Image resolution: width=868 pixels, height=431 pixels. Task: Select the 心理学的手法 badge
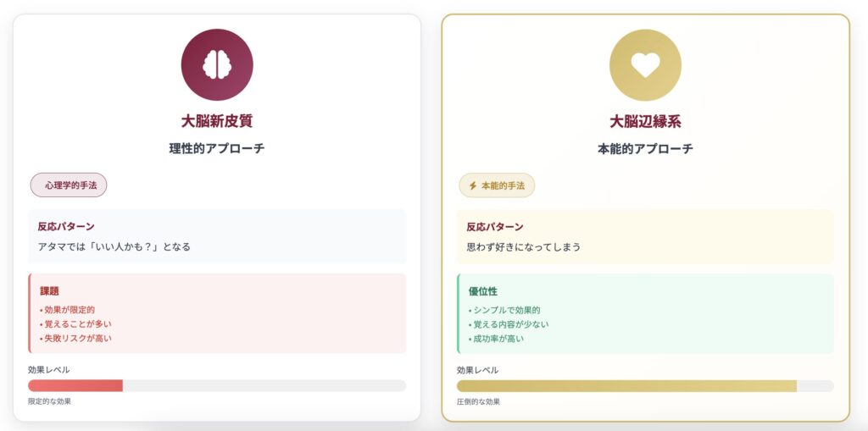click(x=69, y=185)
